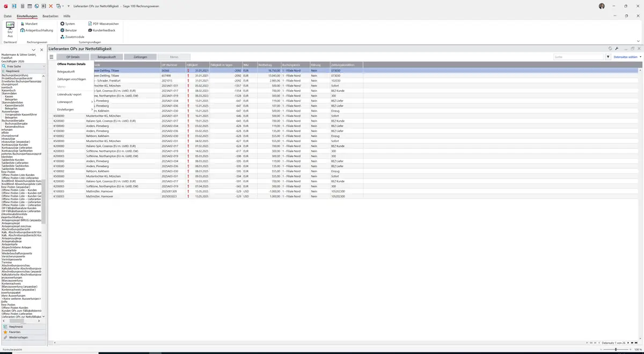Click the OP Details button

click(73, 57)
